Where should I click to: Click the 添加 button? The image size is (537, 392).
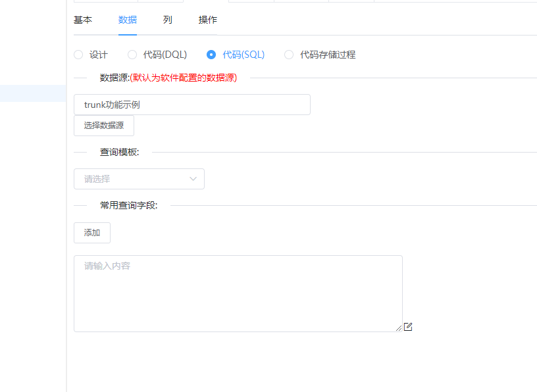point(92,233)
